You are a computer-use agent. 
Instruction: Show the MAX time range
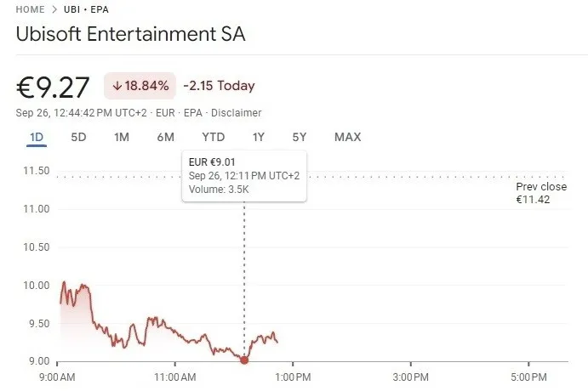point(348,137)
